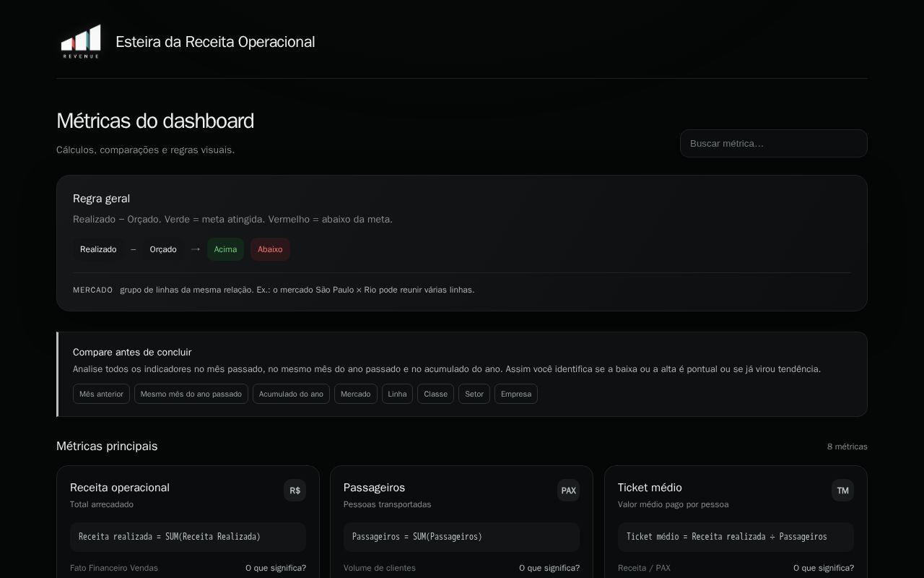Viewport: 924px width, 578px height.
Task: Focus the Buscar métrica search field
Action: [x=773, y=143]
